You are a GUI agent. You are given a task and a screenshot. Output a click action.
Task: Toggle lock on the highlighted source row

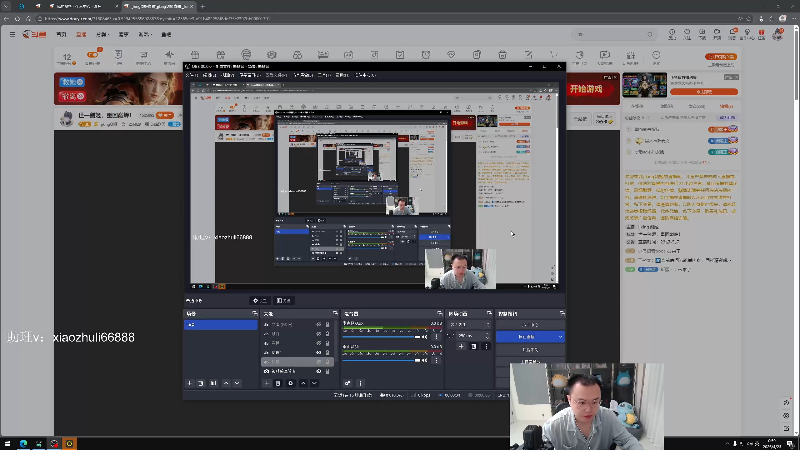coord(328,362)
